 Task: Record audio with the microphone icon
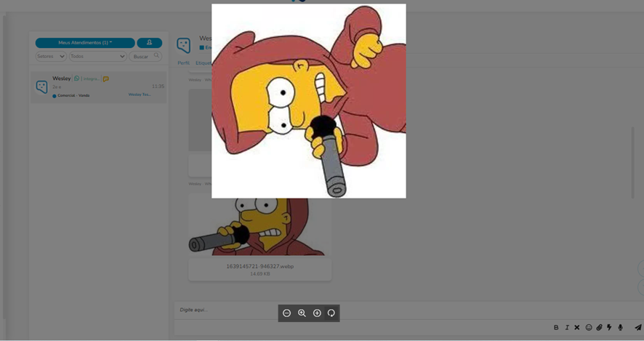620,327
